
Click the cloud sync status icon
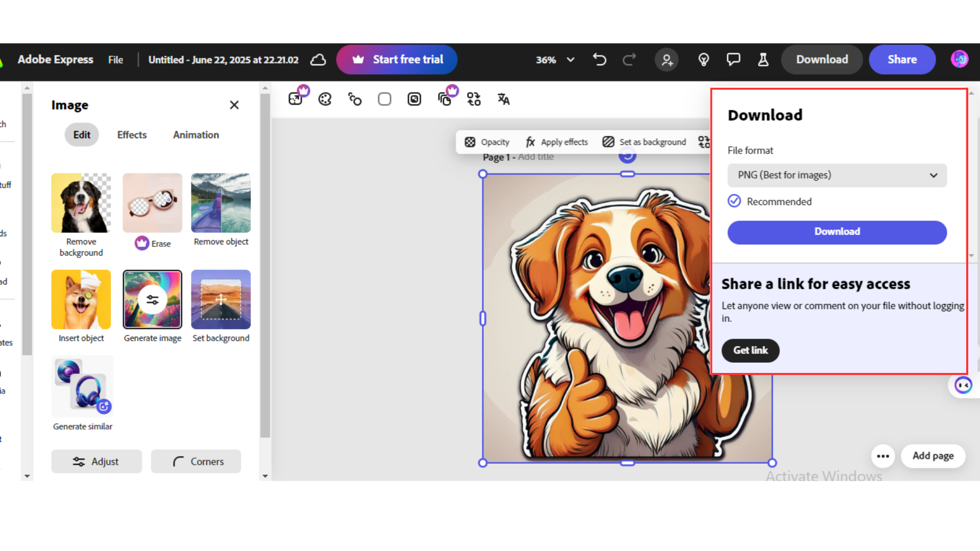point(317,60)
